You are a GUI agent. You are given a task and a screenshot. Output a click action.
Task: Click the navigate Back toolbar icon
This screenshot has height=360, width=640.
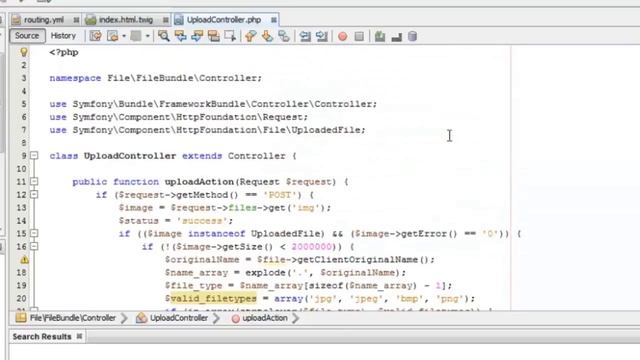[112, 36]
